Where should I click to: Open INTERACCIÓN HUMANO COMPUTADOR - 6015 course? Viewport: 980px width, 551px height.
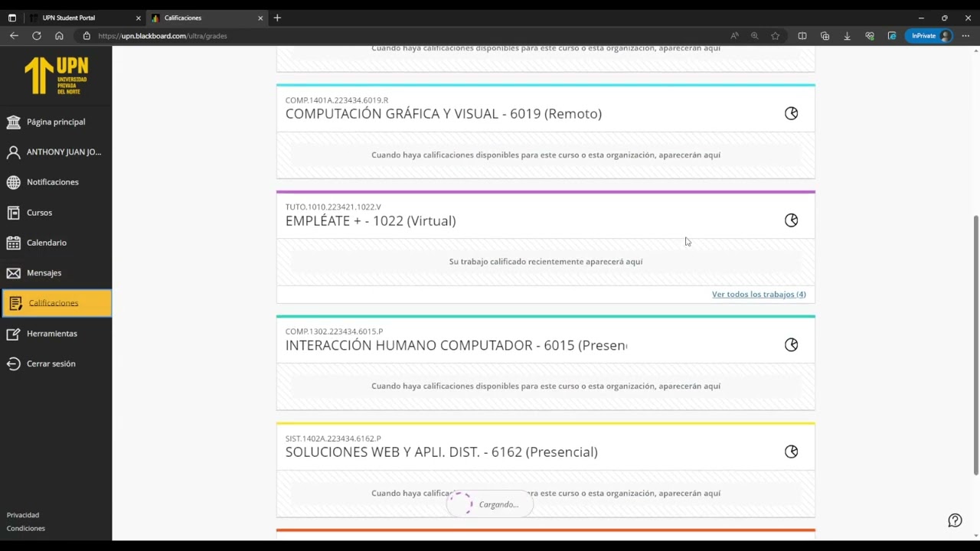coord(456,345)
